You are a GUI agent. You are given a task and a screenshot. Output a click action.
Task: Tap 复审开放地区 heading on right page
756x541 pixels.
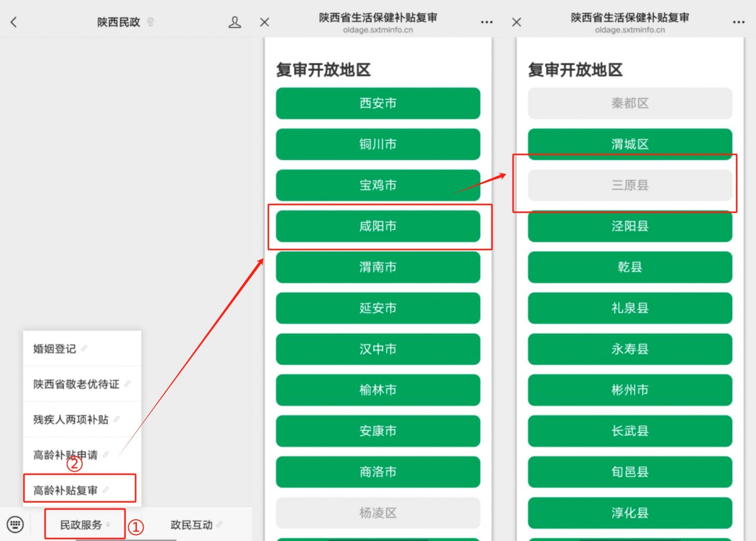point(576,69)
